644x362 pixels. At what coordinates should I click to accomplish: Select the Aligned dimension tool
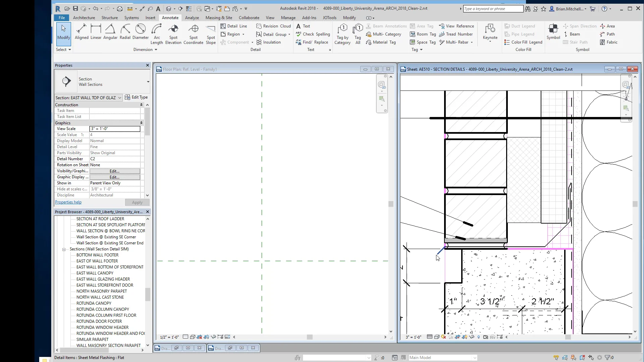(x=82, y=32)
